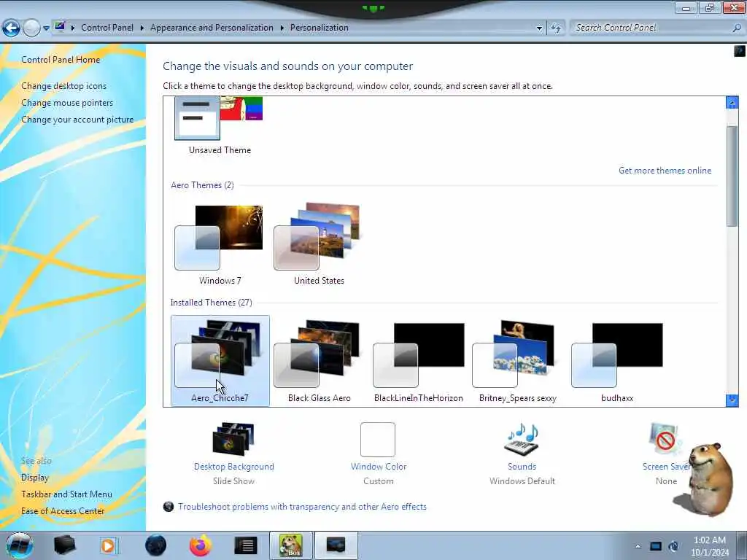
Task: Open Change mouse pointers
Action: (x=67, y=102)
